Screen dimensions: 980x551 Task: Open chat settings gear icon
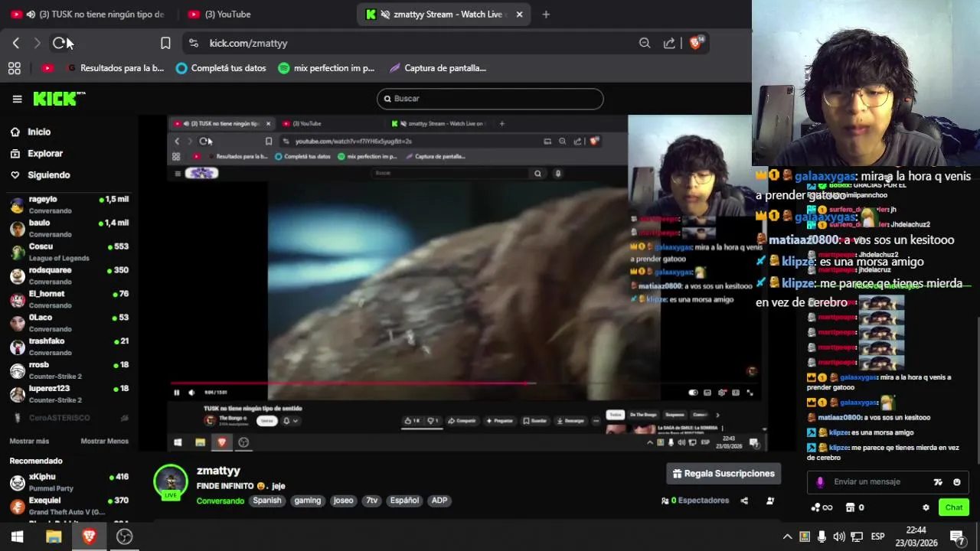926,507
